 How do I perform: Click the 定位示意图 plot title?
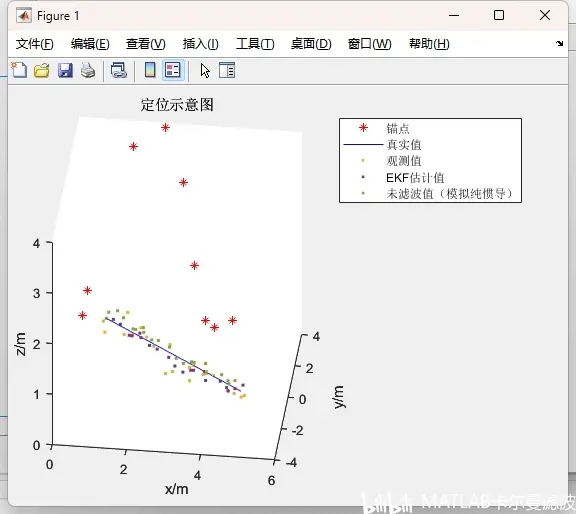click(x=177, y=105)
